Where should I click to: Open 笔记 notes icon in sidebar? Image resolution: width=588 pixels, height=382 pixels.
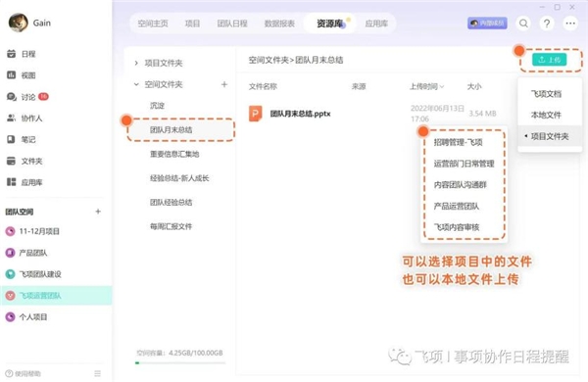[11, 139]
